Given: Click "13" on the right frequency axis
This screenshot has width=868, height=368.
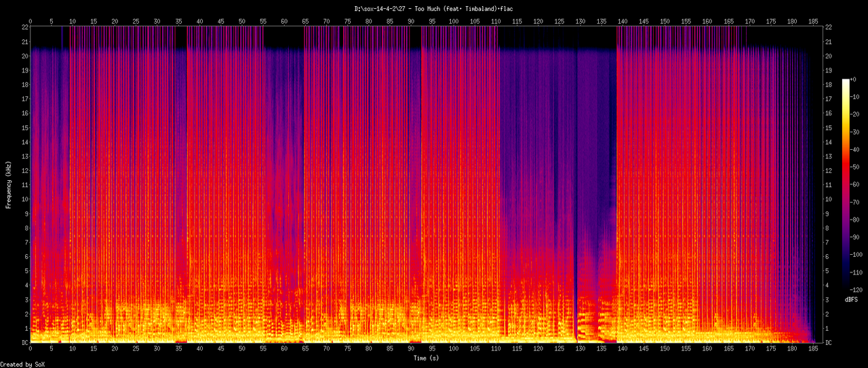Looking at the screenshot, I should point(829,157).
